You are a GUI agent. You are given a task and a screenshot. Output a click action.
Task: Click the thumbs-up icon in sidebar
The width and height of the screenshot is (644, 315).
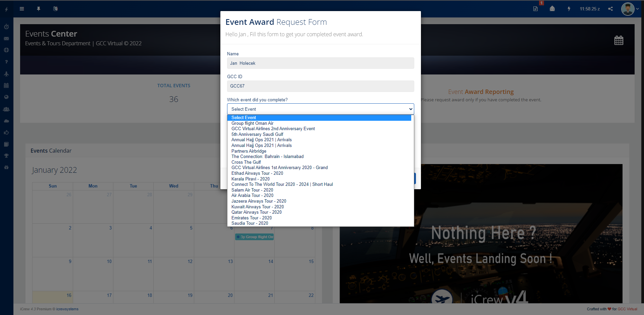tap(6, 133)
